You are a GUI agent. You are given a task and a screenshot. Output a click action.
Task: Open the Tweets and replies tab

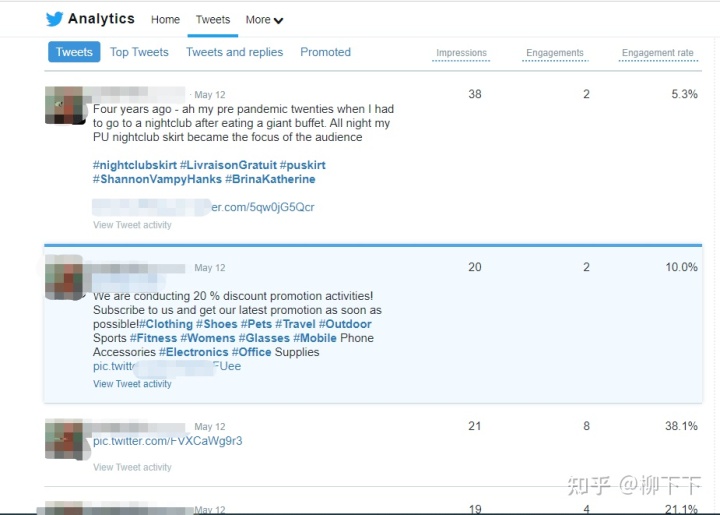point(234,52)
